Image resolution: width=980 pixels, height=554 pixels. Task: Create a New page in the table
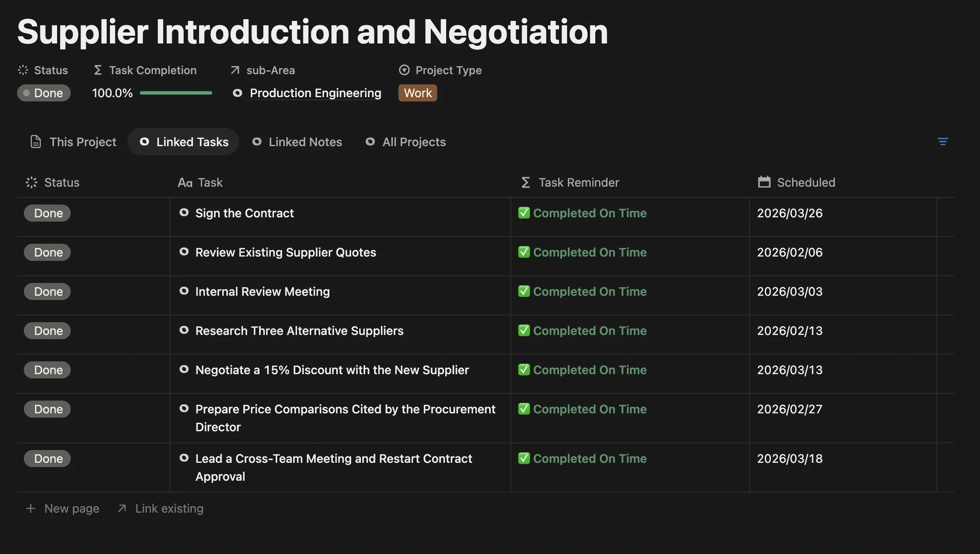click(x=63, y=508)
